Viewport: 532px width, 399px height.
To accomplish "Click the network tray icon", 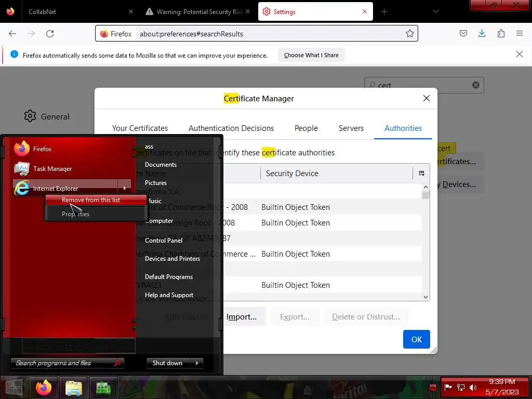I will click(x=460, y=387).
